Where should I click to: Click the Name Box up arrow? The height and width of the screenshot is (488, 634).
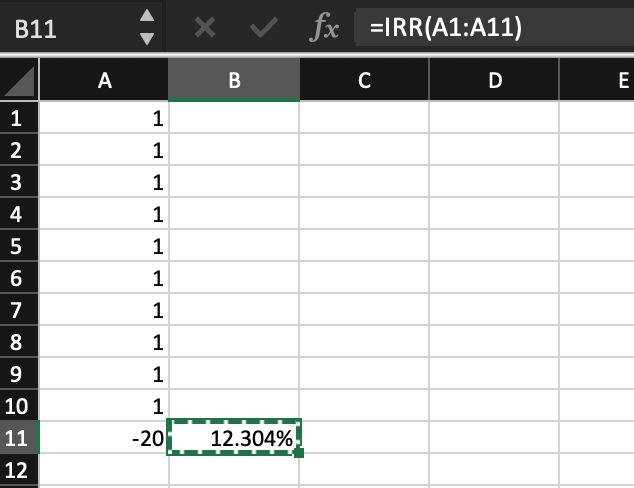147,15
